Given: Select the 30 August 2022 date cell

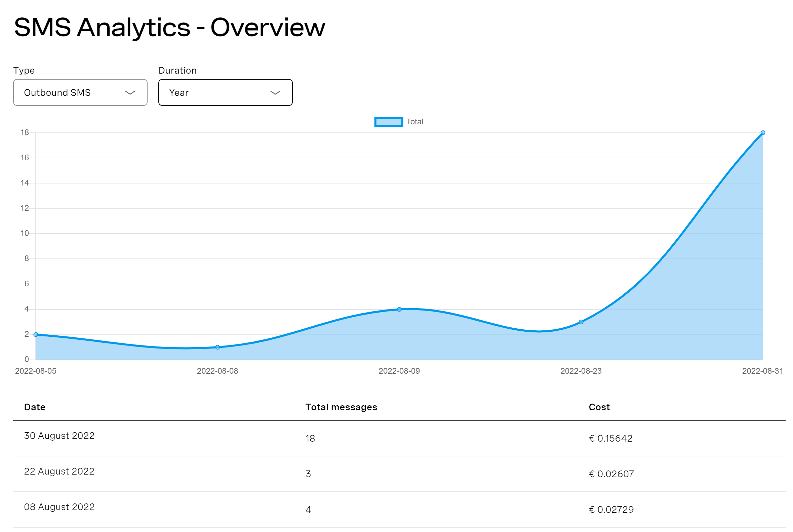Looking at the screenshot, I should pyautogui.click(x=60, y=436).
